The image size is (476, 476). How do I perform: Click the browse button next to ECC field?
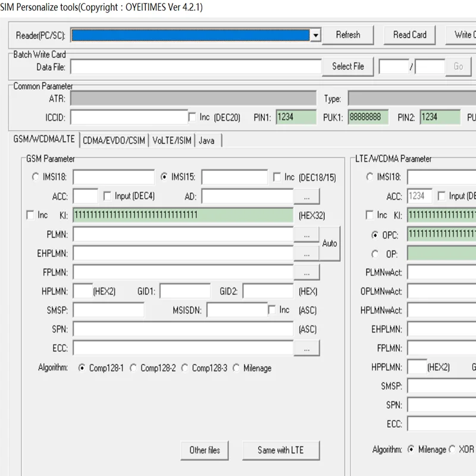click(x=306, y=349)
